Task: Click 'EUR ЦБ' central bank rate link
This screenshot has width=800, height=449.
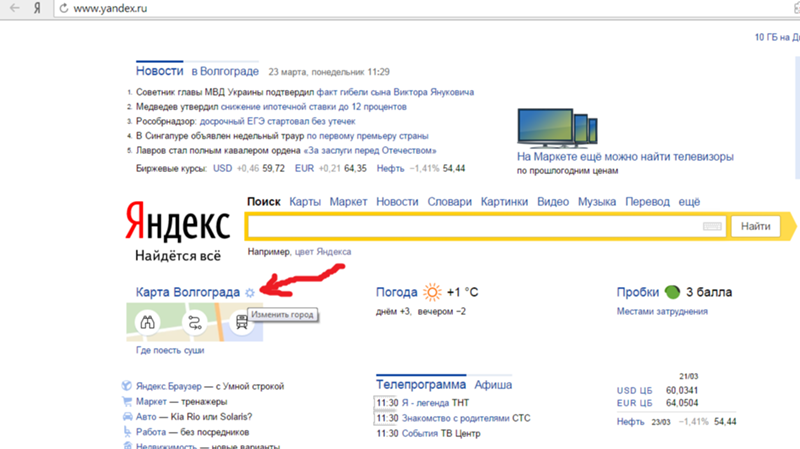Action: click(634, 403)
